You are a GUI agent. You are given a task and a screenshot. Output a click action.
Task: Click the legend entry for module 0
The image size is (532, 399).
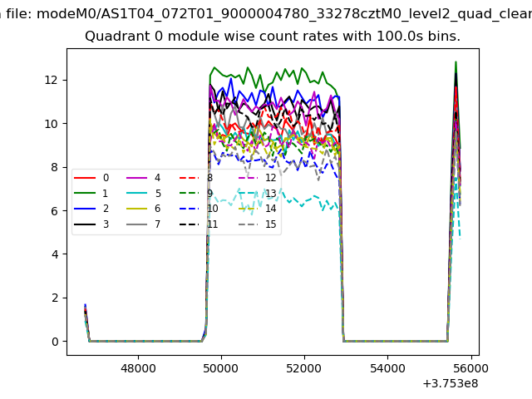point(93,178)
